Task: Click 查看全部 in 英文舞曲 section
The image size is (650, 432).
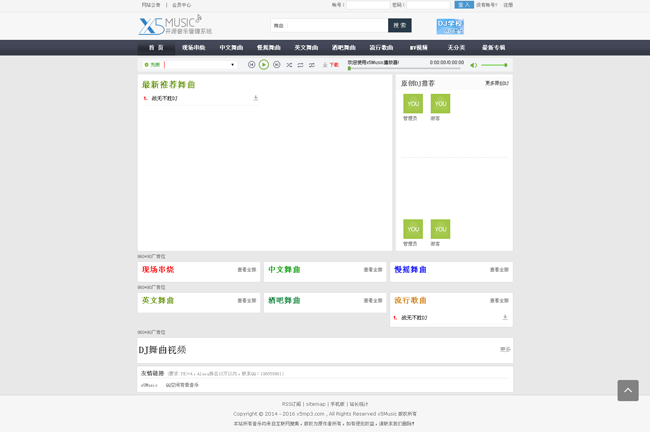Action: (x=247, y=301)
